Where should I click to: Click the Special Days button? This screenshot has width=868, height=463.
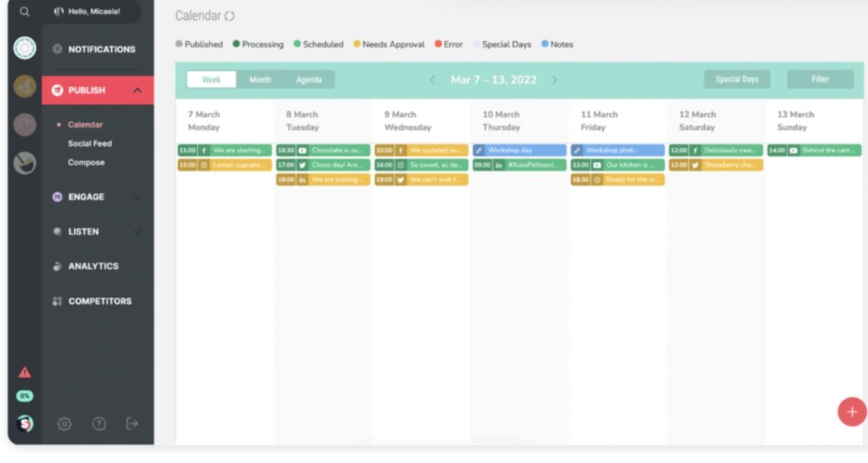tap(737, 79)
